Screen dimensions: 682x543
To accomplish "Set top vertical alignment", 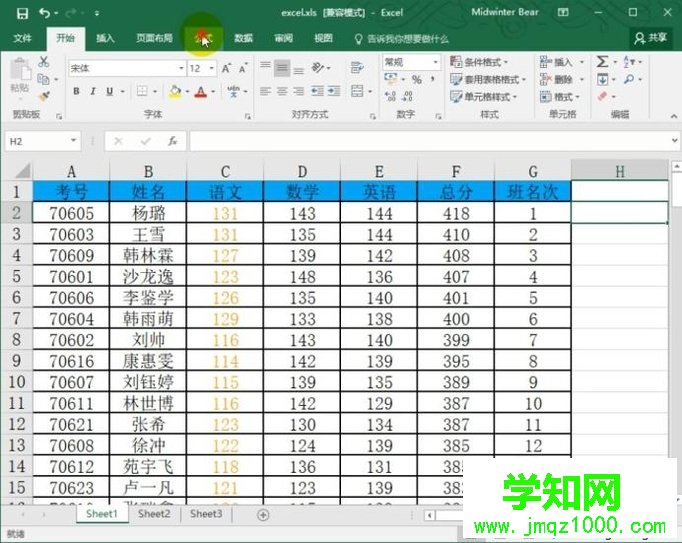I will (x=265, y=67).
